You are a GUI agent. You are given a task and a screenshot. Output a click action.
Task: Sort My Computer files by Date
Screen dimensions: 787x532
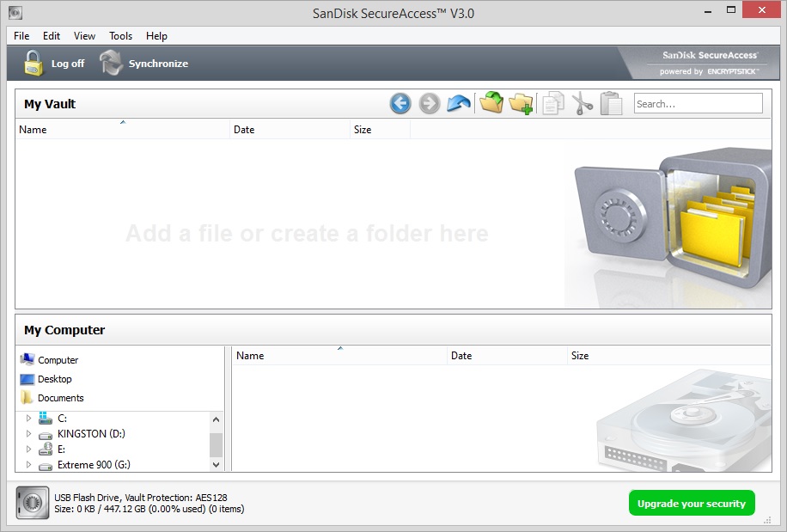pos(508,355)
